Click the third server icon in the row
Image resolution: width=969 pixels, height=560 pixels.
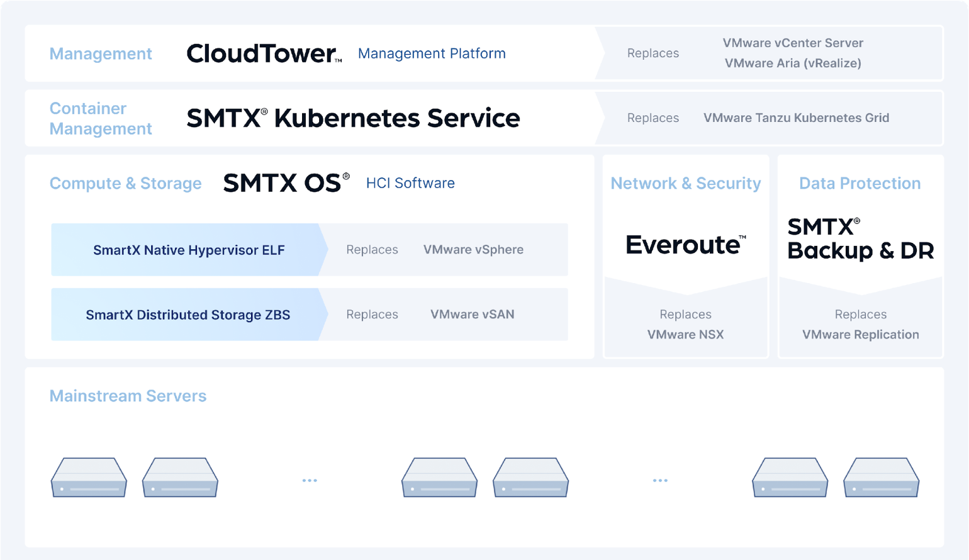[439, 478]
